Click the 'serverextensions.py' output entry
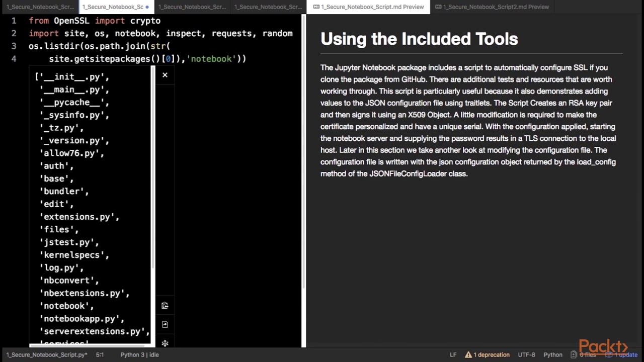Image resolution: width=644 pixels, height=362 pixels. click(x=95, y=331)
